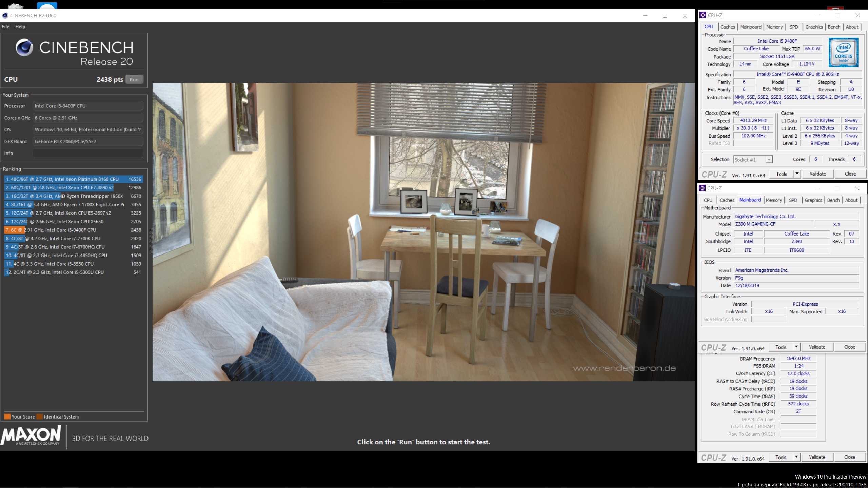Expand Tools dropdown arrow in middle CPU-Z window
The image size is (868, 488).
pos(796,347)
